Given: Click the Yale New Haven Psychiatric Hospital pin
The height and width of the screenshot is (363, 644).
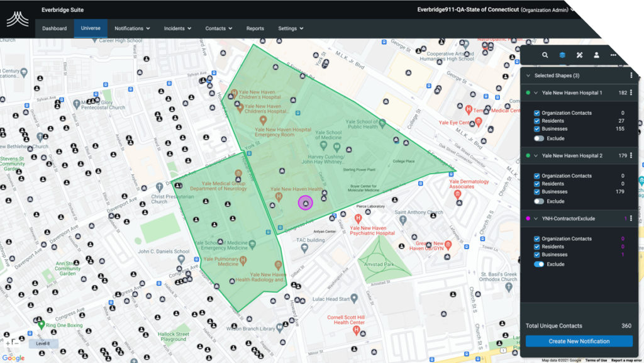Looking at the screenshot, I should coord(358,218).
